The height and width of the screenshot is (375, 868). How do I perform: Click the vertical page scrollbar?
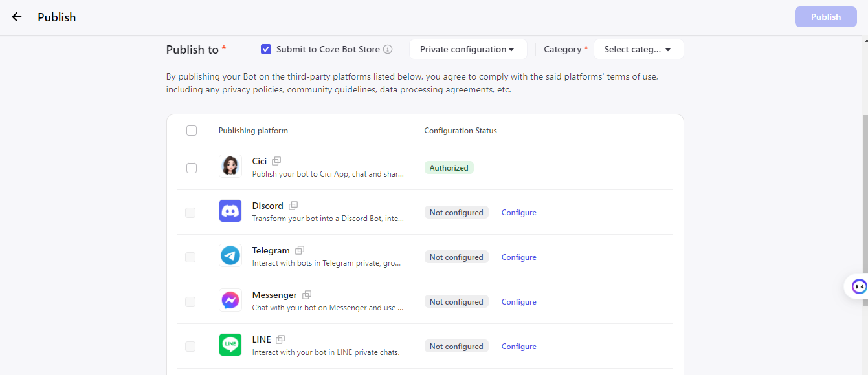[x=865, y=194]
